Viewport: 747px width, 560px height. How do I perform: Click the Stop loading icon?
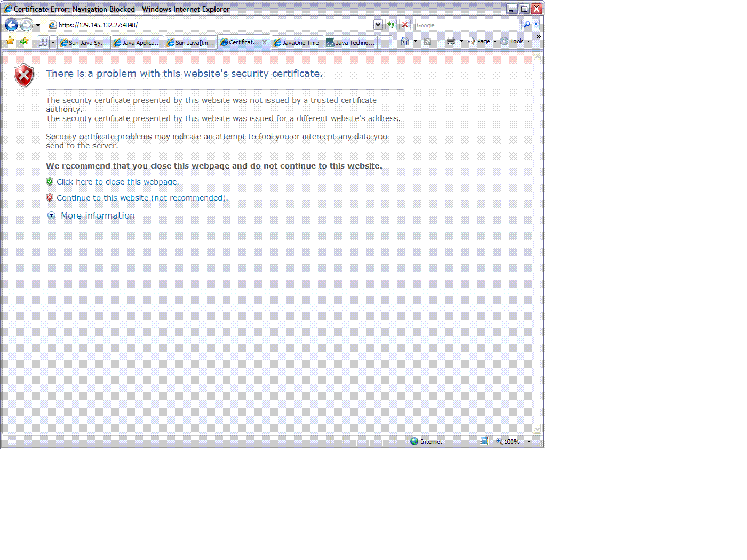point(405,25)
